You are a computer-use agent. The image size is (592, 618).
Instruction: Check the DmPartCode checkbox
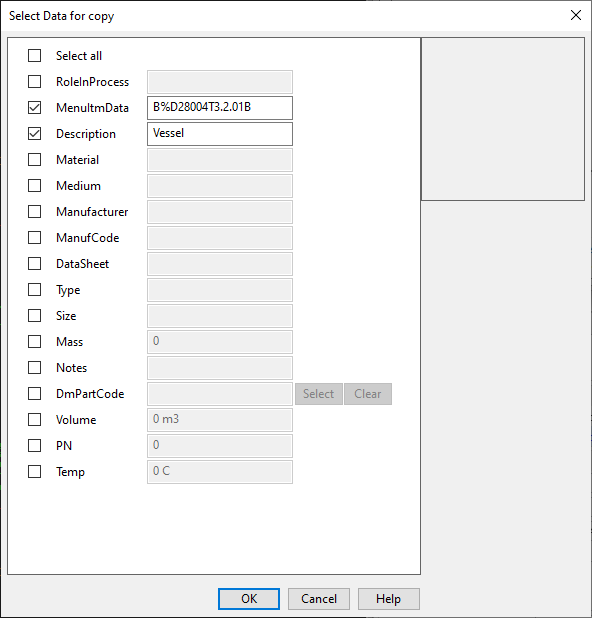[34, 394]
